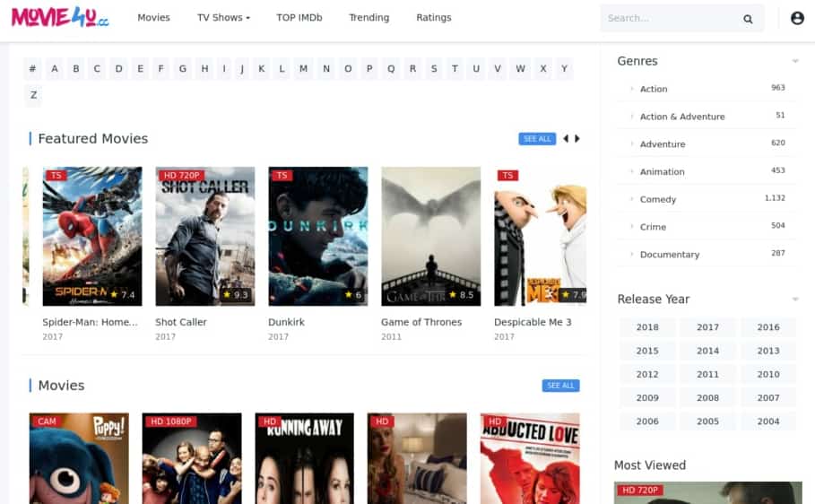The width and height of the screenshot is (815, 504).
Task: Filter titles by the # symbol
Action: [33, 69]
